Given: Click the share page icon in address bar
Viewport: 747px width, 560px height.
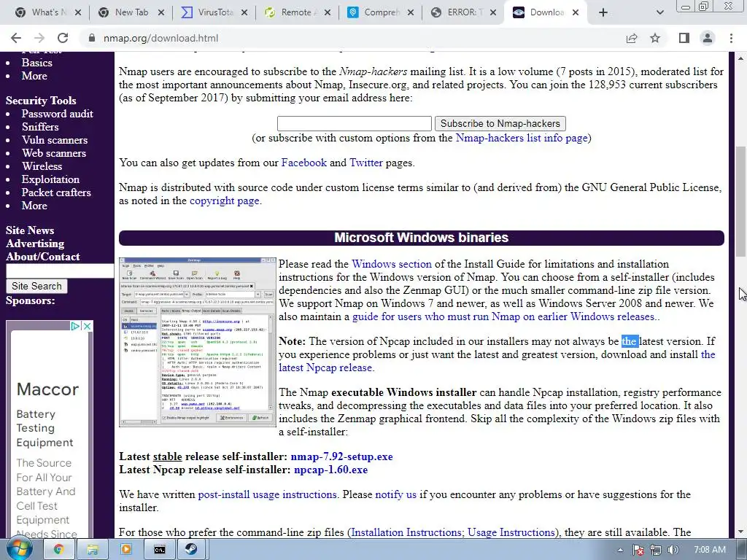Looking at the screenshot, I should tap(632, 38).
